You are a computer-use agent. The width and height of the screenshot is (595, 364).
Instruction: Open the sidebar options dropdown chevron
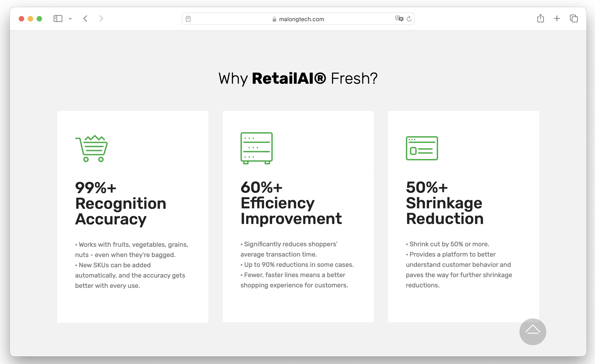coord(70,19)
